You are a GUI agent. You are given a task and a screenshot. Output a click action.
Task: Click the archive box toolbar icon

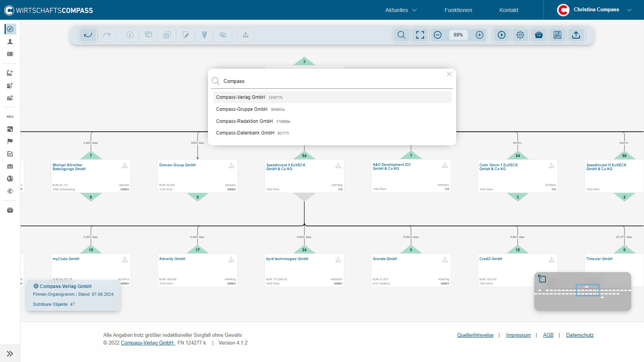tap(539, 35)
